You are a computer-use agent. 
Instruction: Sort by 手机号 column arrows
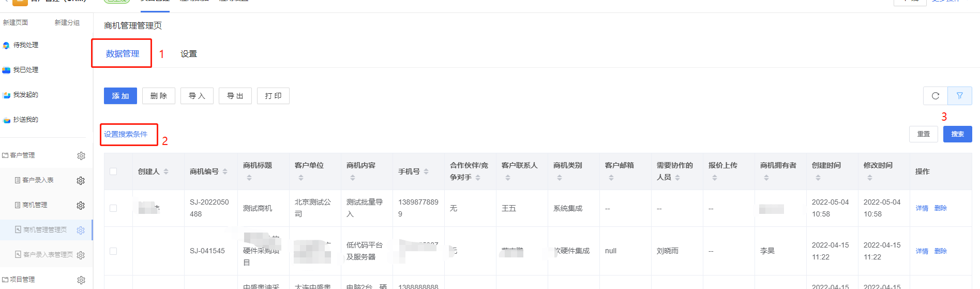(x=426, y=171)
